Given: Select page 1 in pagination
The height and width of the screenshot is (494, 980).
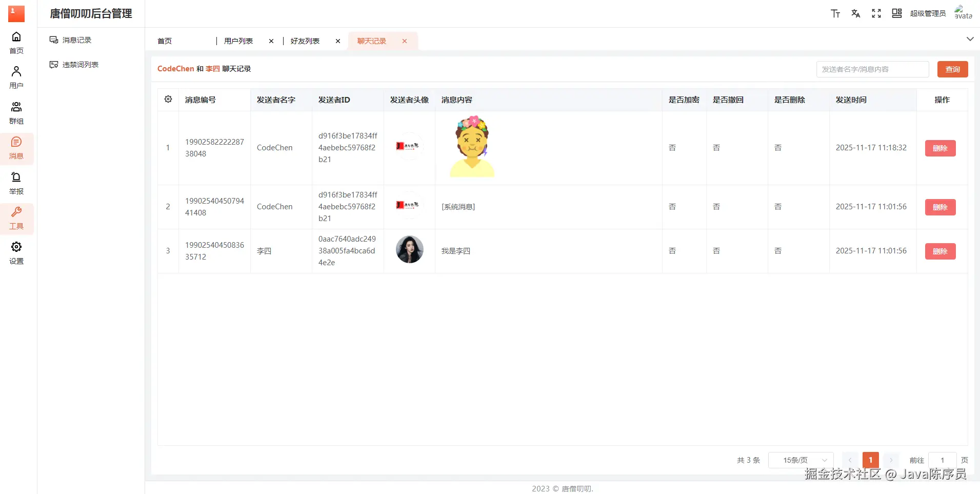Looking at the screenshot, I should [x=870, y=460].
